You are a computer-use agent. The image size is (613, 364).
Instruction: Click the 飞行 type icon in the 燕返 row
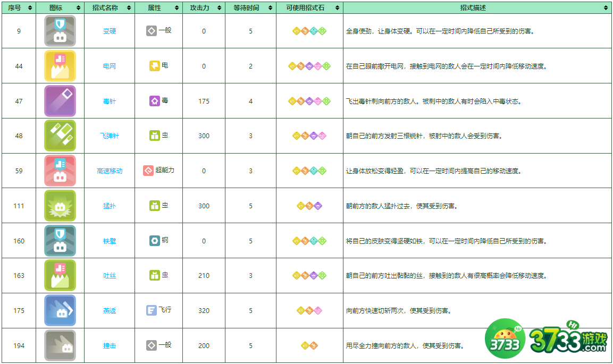click(150, 310)
